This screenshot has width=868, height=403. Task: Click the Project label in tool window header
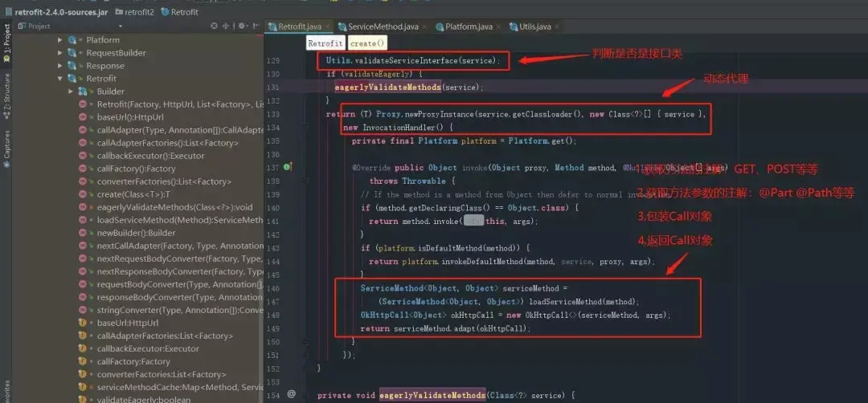point(39,26)
